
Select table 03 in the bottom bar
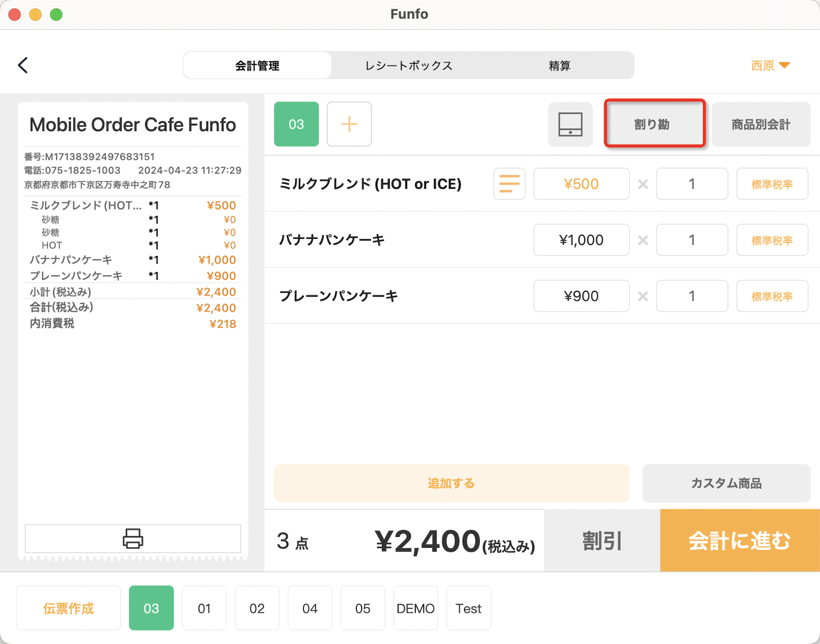(x=151, y=608)
